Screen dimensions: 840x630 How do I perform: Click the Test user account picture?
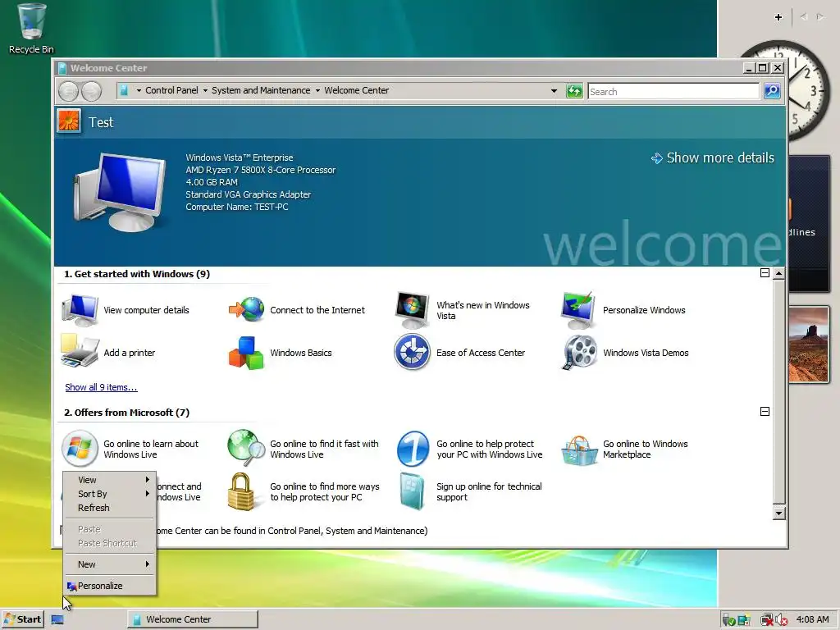tap(69, 121)
